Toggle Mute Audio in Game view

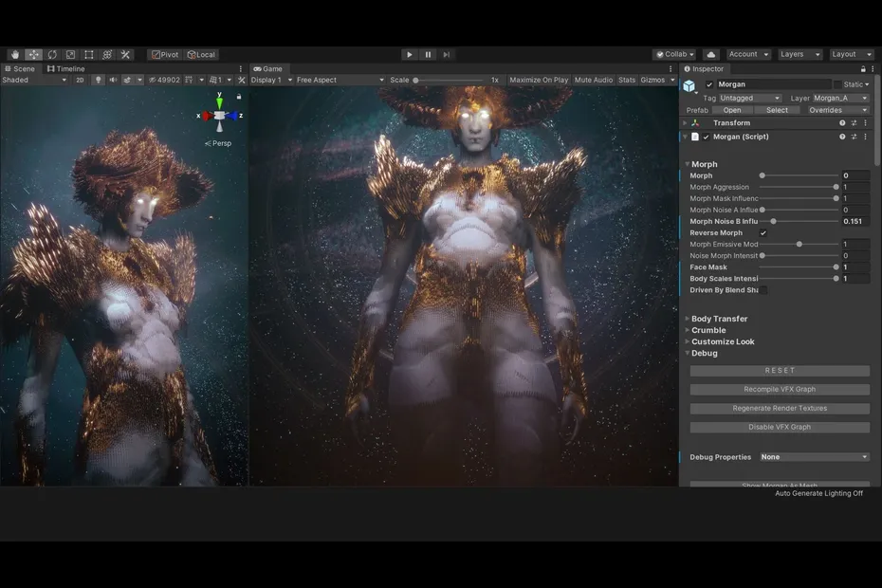(x=594, y=80)
